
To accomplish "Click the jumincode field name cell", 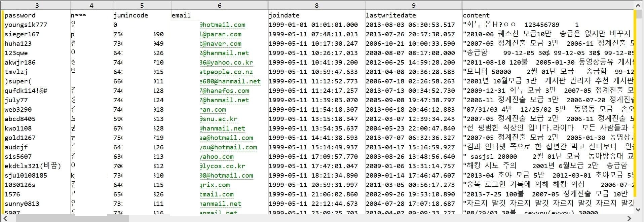I will click(142, 15).
